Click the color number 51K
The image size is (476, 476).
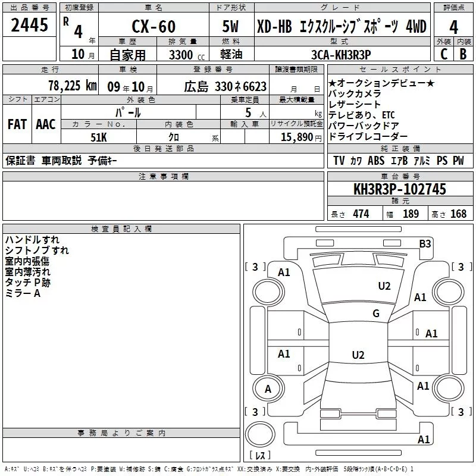[99, 137]
